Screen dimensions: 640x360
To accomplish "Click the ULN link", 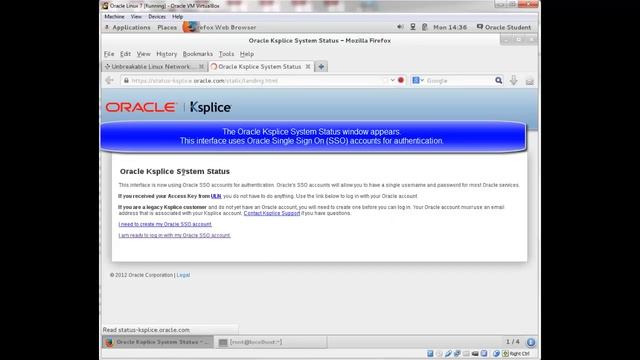I will [216, 196].
